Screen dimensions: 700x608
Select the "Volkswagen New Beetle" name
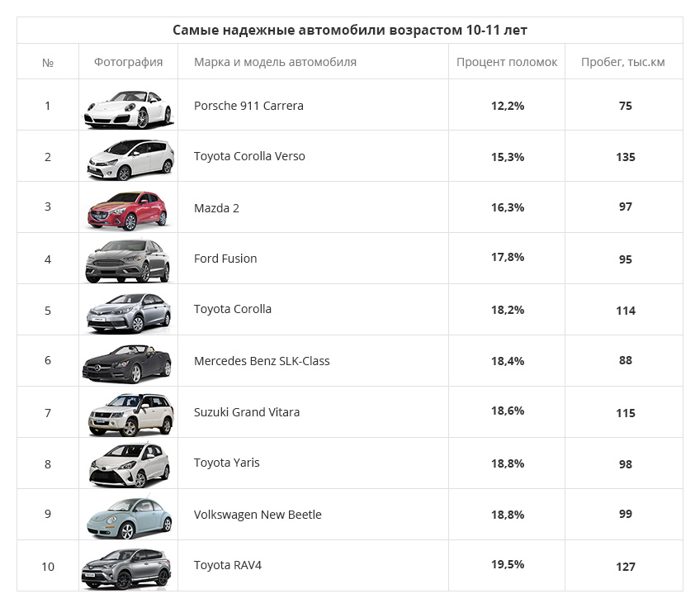point(258,515)
